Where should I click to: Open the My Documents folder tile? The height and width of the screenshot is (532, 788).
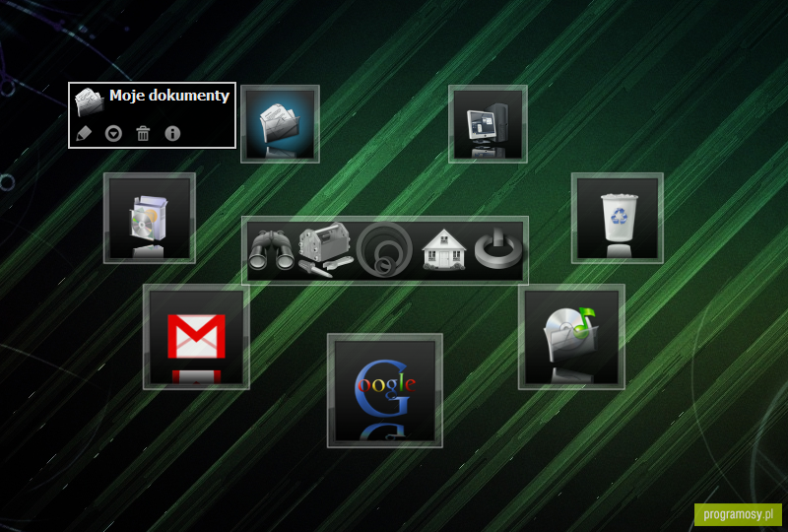click(x=280, y=124)
